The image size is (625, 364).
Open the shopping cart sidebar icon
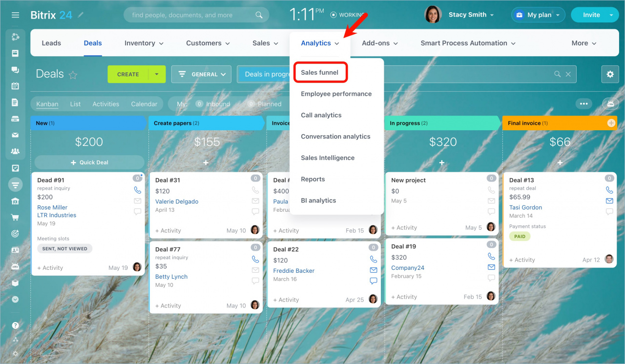pyautogui.click(x=15, y=218)
